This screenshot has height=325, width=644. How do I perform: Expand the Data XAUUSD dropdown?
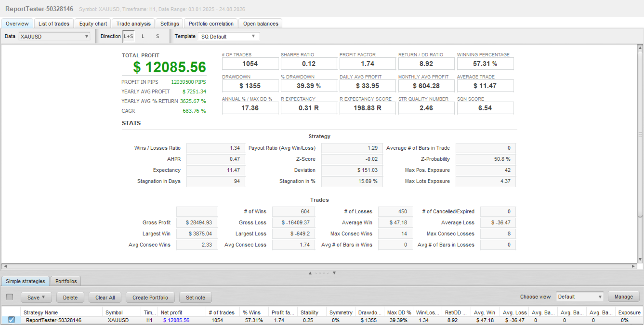54,36
